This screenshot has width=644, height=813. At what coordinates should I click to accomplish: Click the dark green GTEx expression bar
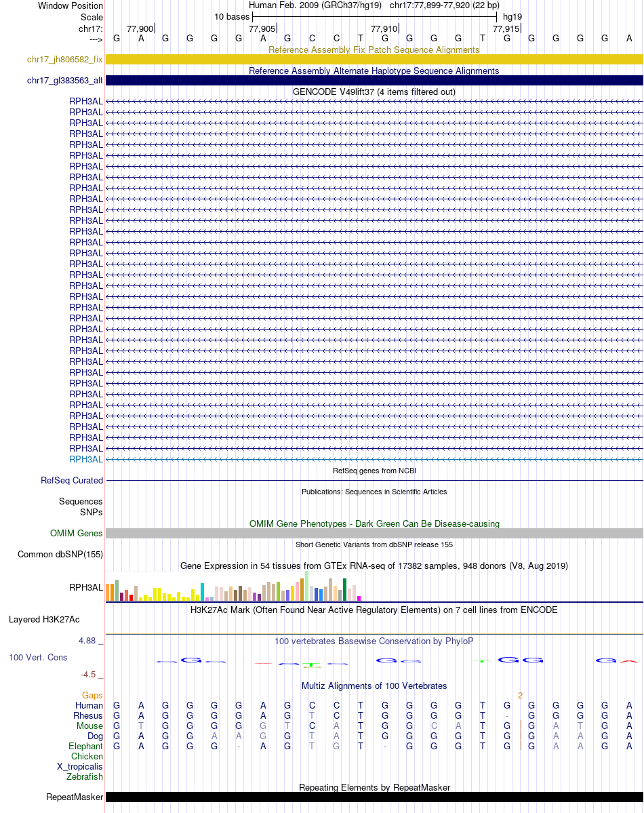[345, 590]
